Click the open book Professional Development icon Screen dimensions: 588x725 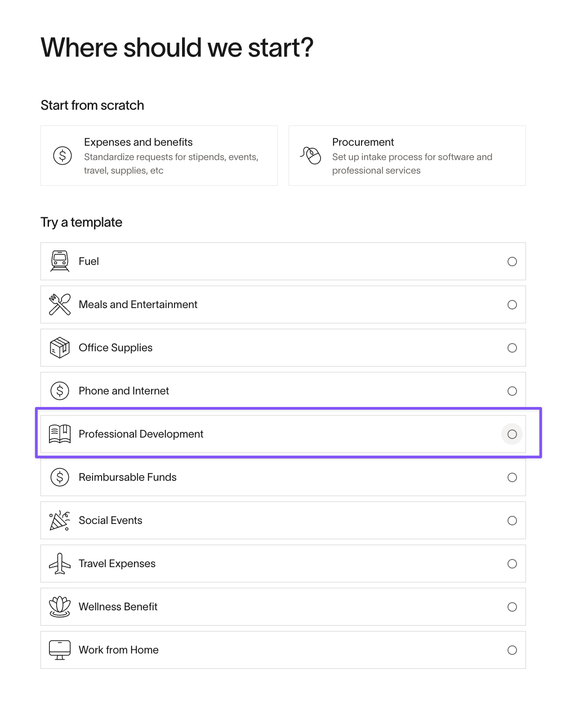pyautogui.click(x=60, y=434)
